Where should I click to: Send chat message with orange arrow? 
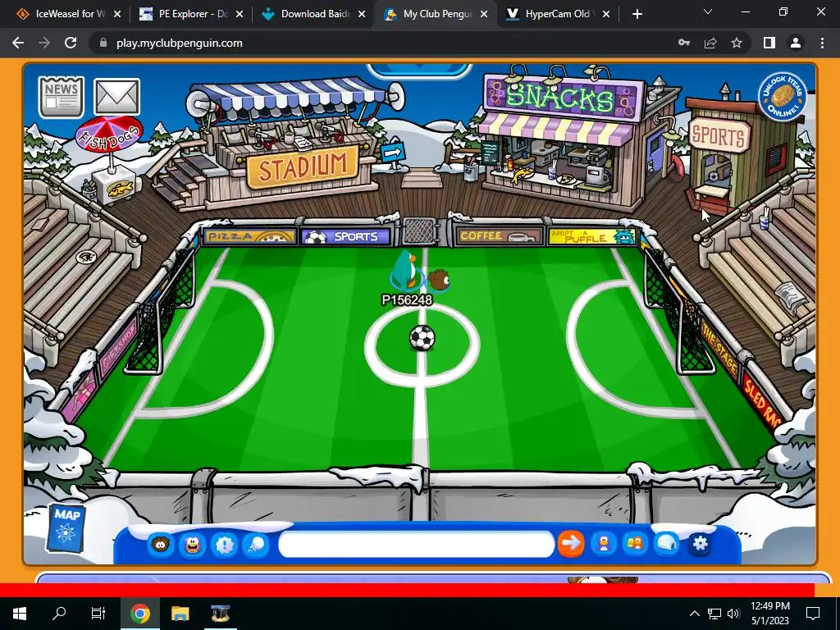coord(571,544)
